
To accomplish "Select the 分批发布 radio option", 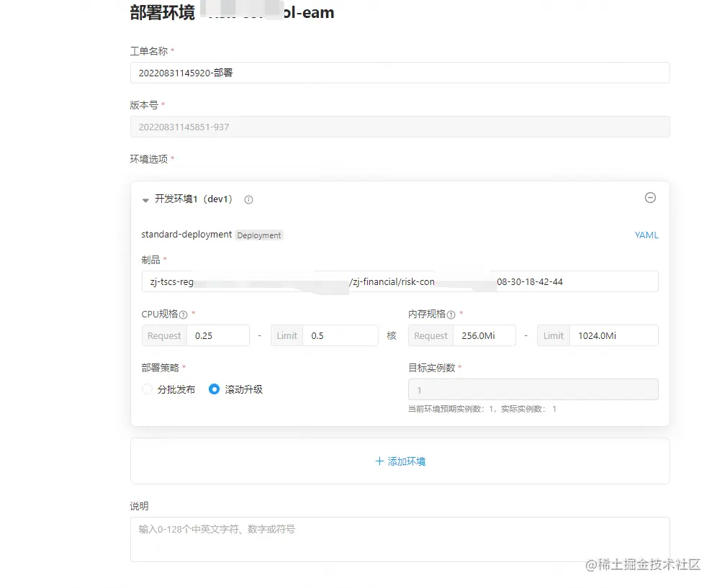I will 148,389.
